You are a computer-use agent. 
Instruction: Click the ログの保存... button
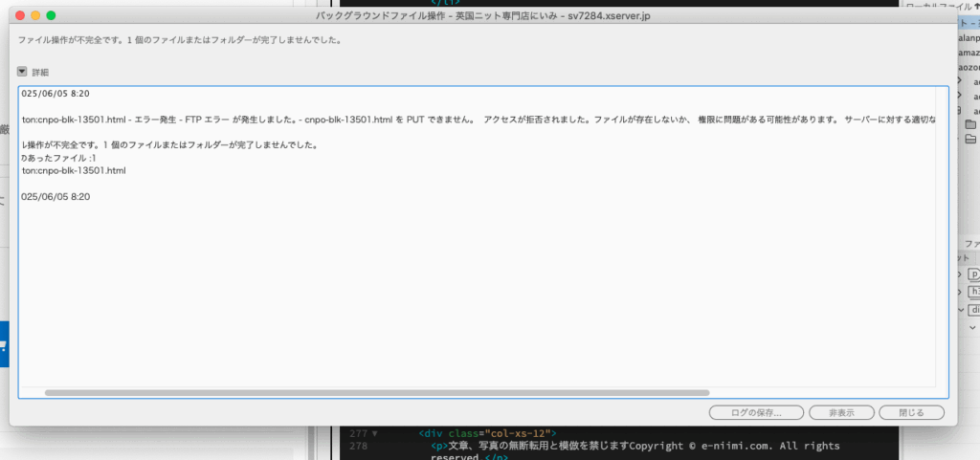756,412
